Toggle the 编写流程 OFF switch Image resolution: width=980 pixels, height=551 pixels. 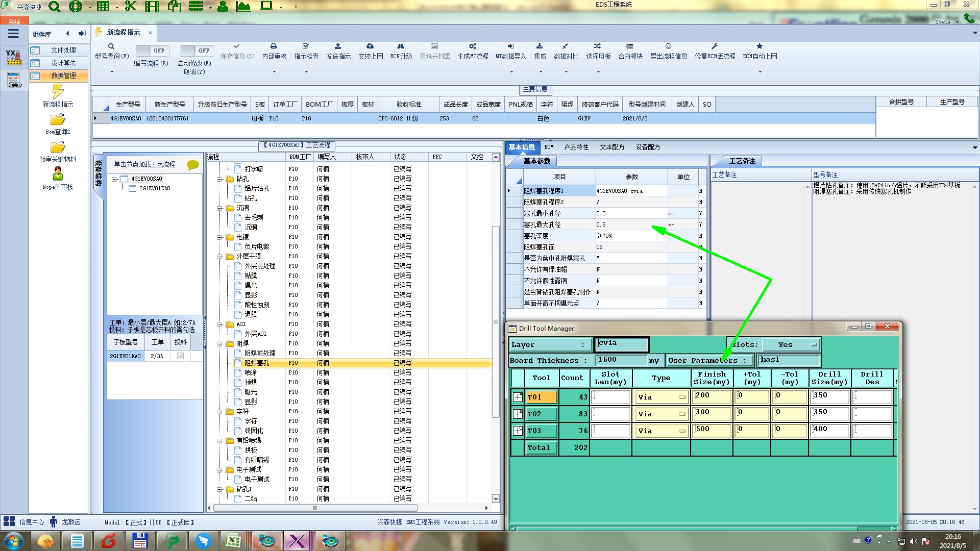151,51
